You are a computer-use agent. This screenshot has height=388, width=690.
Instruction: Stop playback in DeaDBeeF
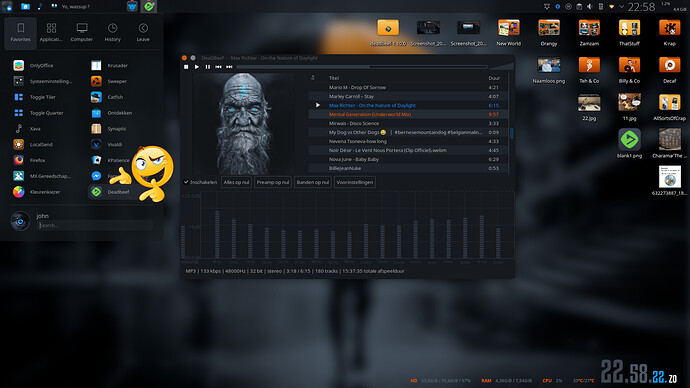pyautogui.click(x=186, y=67)
